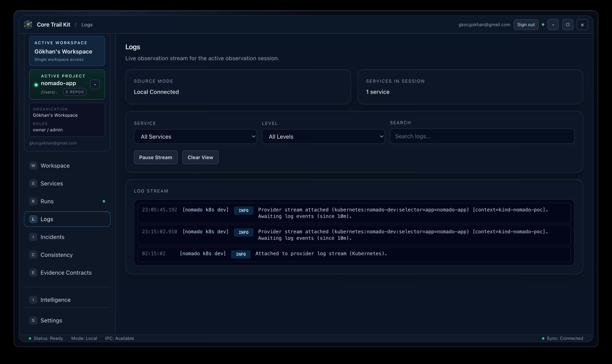This screenshot has width=612, height=364.
Task: Close the Core Trail Kit window
Action: click(x=582, y=25)
